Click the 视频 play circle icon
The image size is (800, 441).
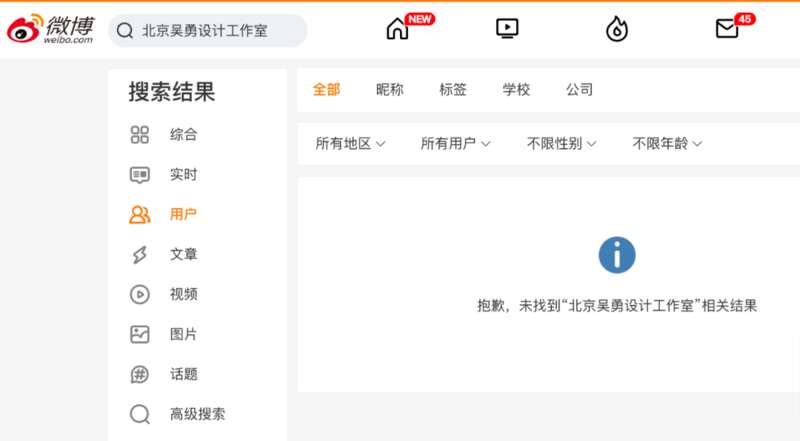click(140, 295)
